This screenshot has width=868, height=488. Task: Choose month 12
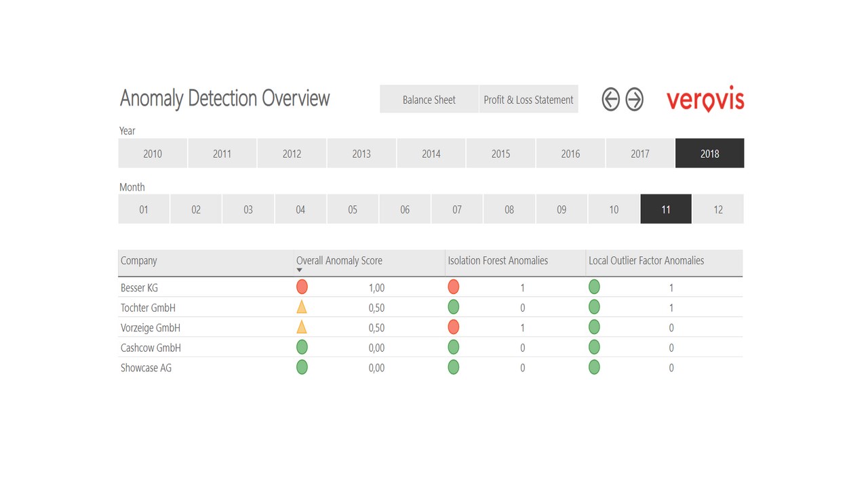pos(718,209)
